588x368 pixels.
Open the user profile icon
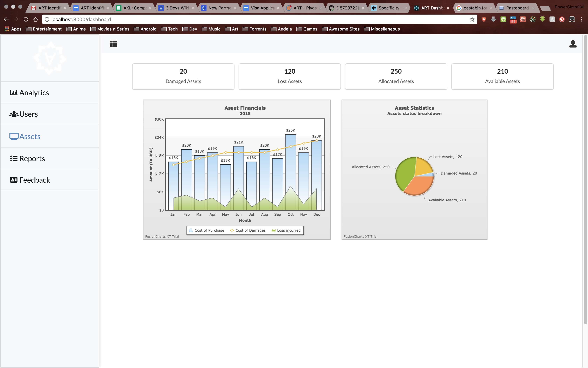tap(573, 44)
